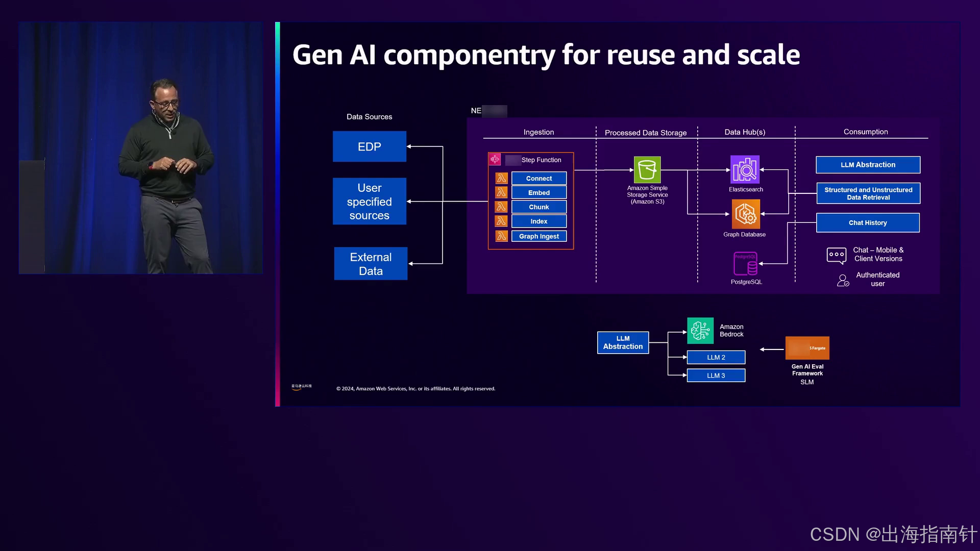This screenshot has width=980, height=551.
Task: Click the chat bubble icon
Action: pos(836,255)
